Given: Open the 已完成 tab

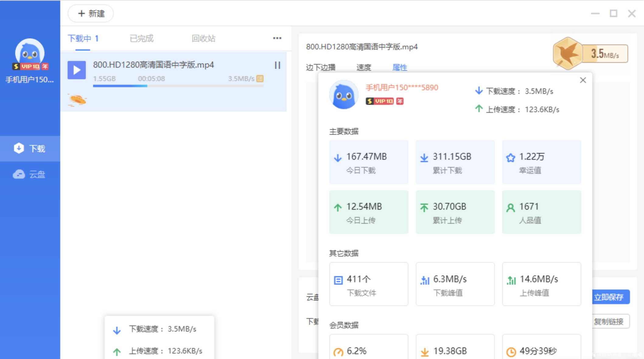Looking at the screenshot, I should point(142,39).
